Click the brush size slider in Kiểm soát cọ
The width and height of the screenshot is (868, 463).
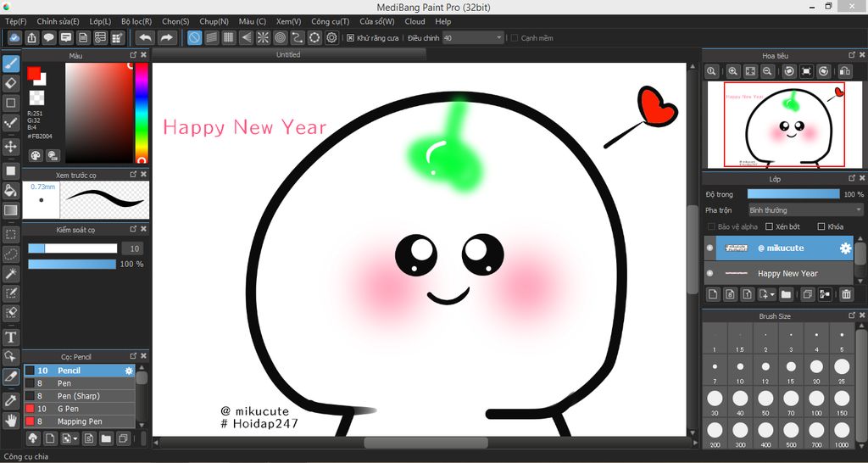tap(73, 248)
